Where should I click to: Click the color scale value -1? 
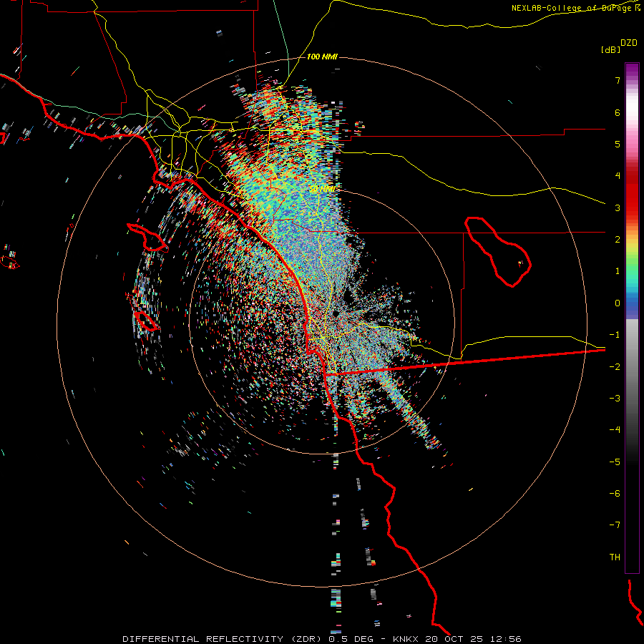pos(615,335)
